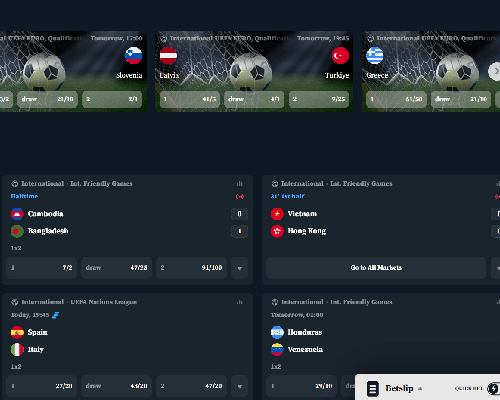The image size is (500, 400).
Task: Select draw 4/1 on Latvia vs Türkiye card
Action: click(x=254, y=99)
